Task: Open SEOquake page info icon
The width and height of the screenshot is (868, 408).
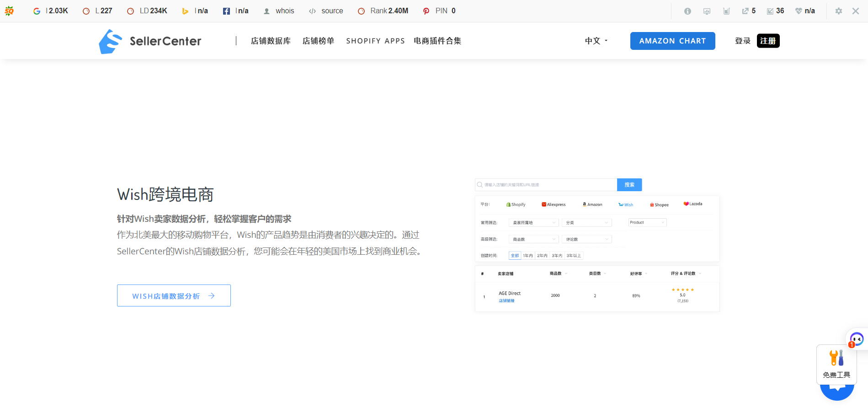Action: [687, 11]
